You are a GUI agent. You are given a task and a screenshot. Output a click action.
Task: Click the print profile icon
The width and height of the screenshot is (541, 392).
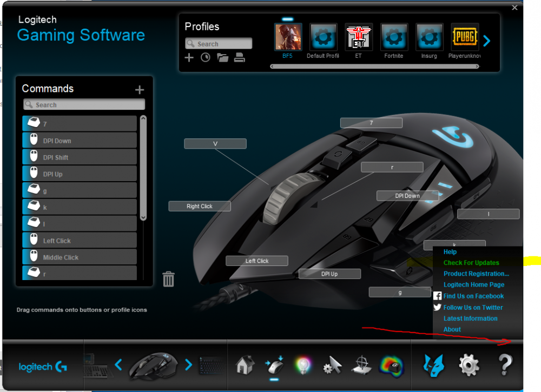tap(240, 57)
